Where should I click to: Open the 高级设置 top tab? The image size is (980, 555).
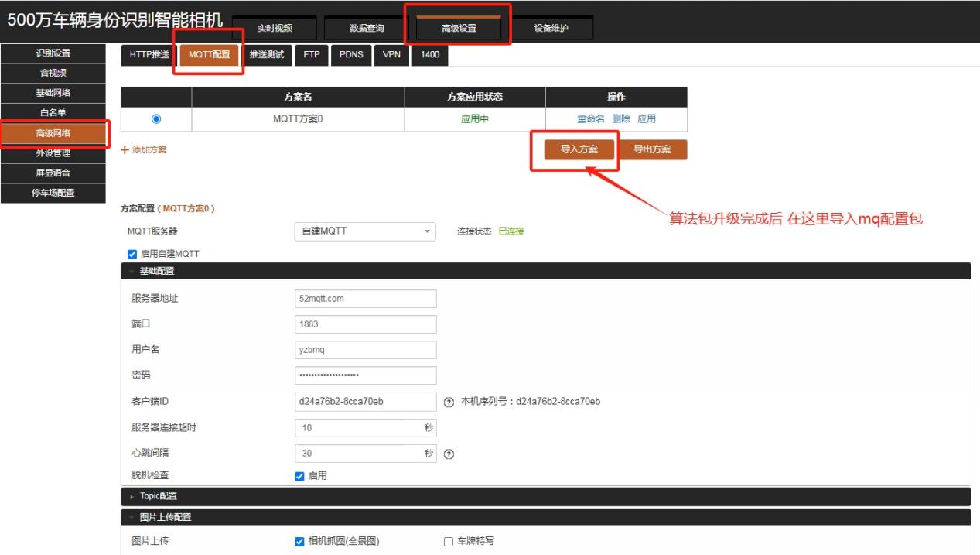(x=459, y=29)
